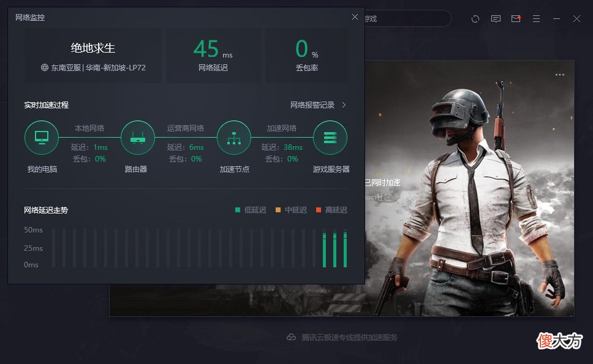
Task: Open the feedback message icon
Action: (496, 18)
